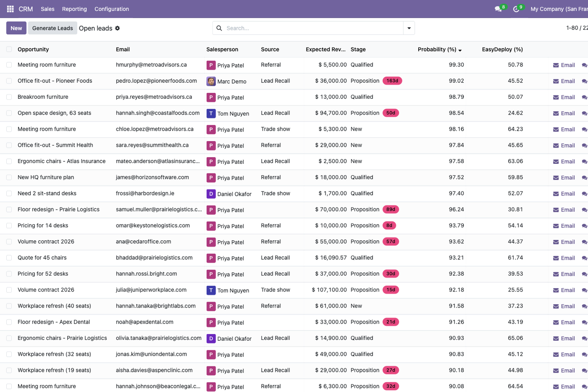The height and width of the screenshot is (392, 588).
Task: Go to the CRM app title
Action: (26, 9)
